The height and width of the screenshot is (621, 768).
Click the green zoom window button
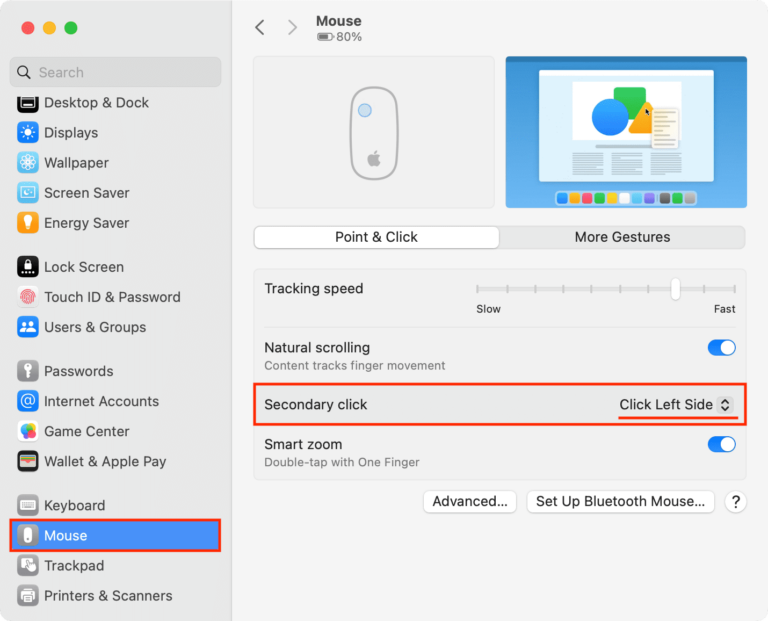point(71,28)
